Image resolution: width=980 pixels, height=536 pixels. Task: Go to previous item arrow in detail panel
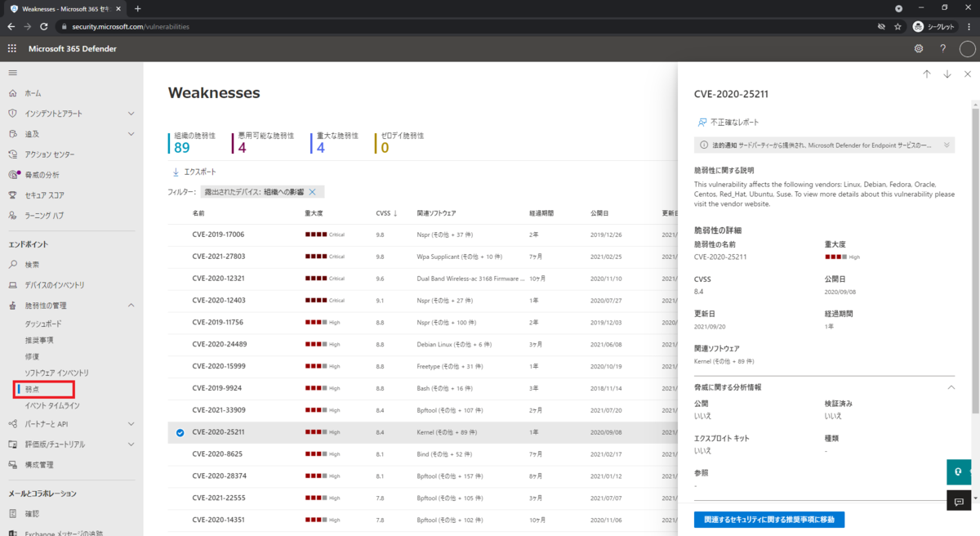click(x=927, y=74)
